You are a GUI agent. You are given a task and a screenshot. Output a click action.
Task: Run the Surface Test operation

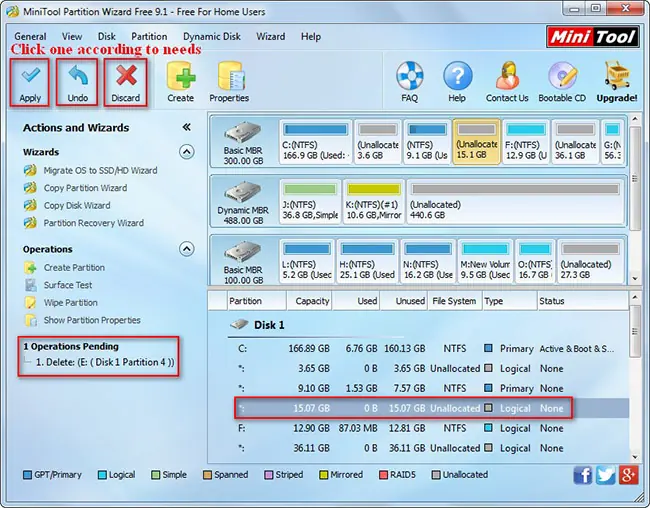click(68, 285)
